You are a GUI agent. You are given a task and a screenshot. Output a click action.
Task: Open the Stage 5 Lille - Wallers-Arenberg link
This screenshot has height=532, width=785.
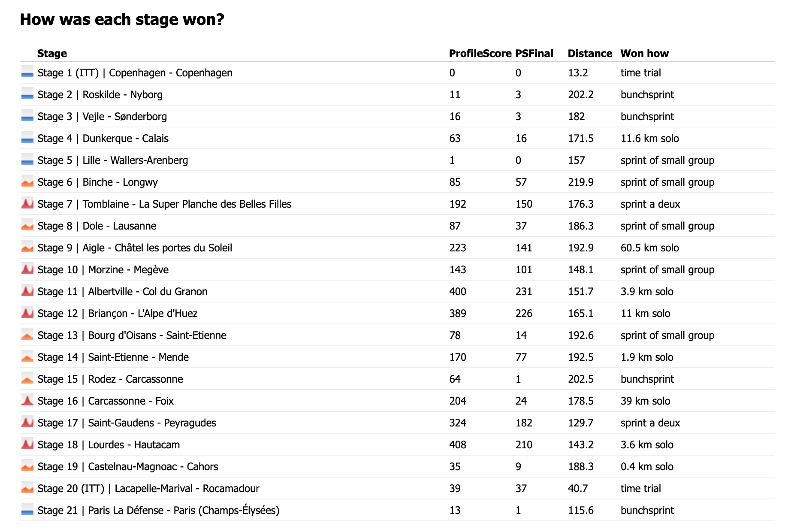(113, 160)
